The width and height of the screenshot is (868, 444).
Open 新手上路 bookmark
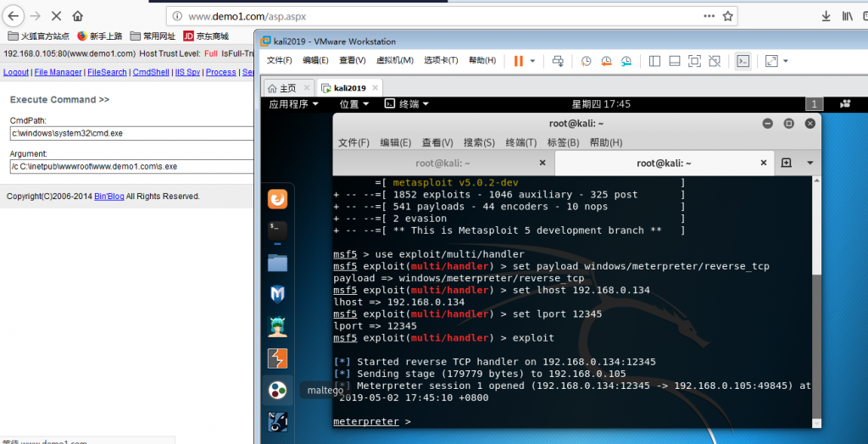[x=100, y=36]
